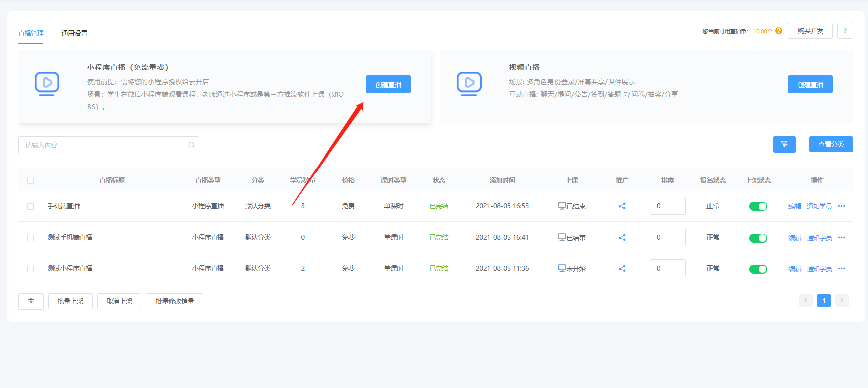Switch to 直播管理 tab
This screenshot has width=868, height=388.
click(x=31, y=33)
